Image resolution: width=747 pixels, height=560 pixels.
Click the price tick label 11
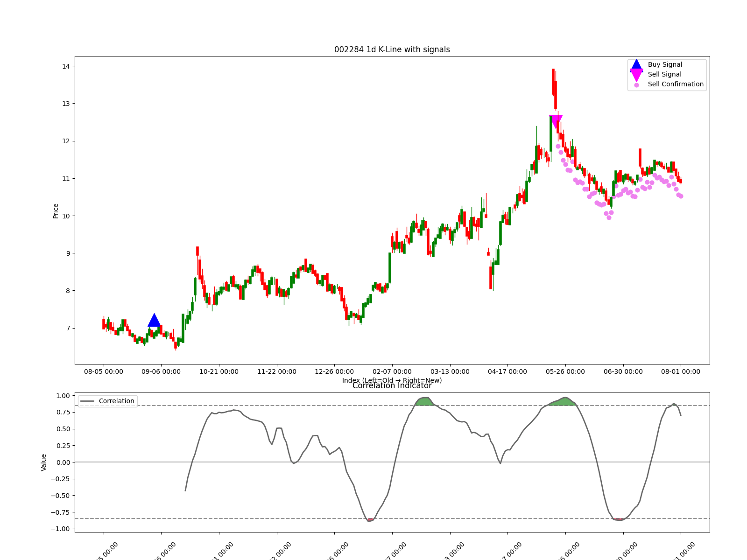pos(66,178)
